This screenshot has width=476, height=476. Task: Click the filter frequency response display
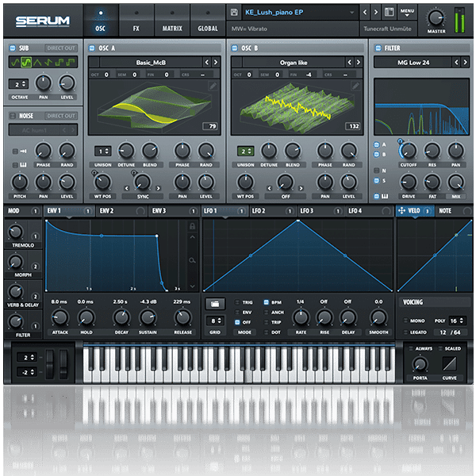[x=422, y=106]
